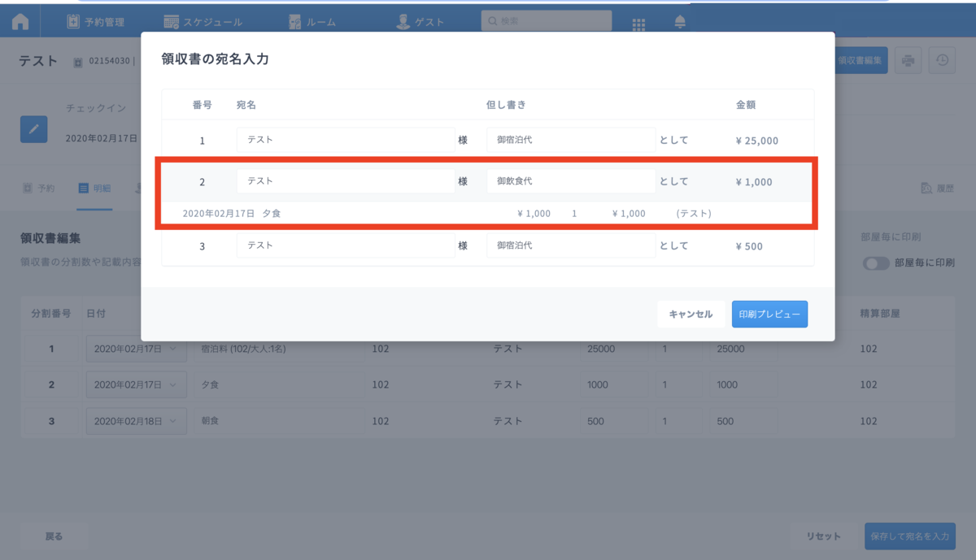
Task: Switch to the 明細 tab
Action: 94,189
